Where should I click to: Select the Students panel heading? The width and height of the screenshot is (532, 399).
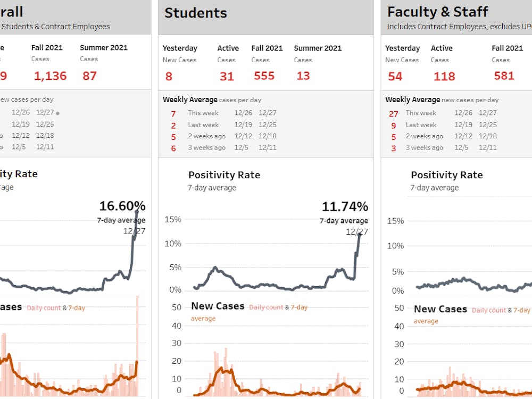[x=196, y=13]
